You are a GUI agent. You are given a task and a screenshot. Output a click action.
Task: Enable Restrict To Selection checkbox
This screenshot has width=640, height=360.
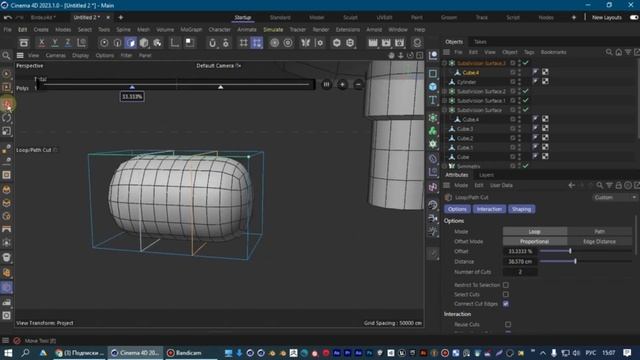click(x=506, y=285)
